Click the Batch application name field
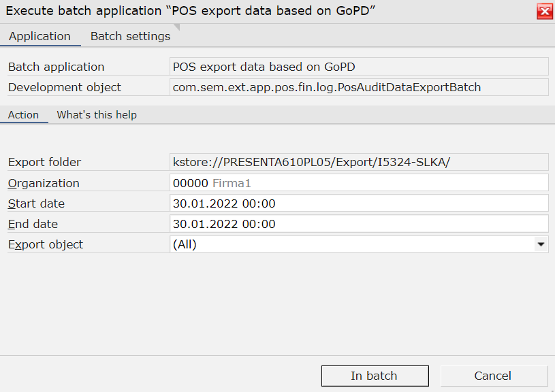Image resolution: width=555 pixels, height=392 pixels. tap(359, 67)
